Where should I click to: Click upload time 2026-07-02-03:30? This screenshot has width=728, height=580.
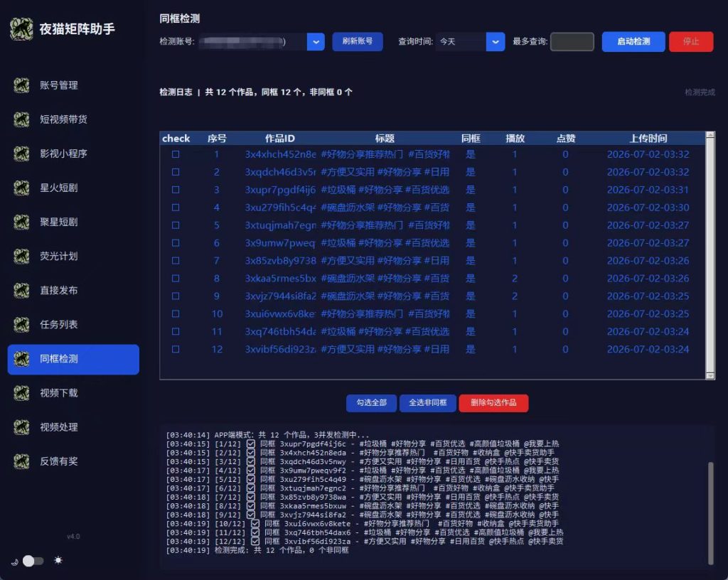648,208
